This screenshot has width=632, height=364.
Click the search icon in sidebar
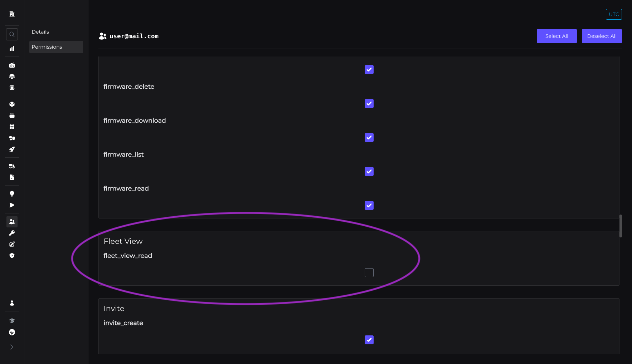click(12, 34)
